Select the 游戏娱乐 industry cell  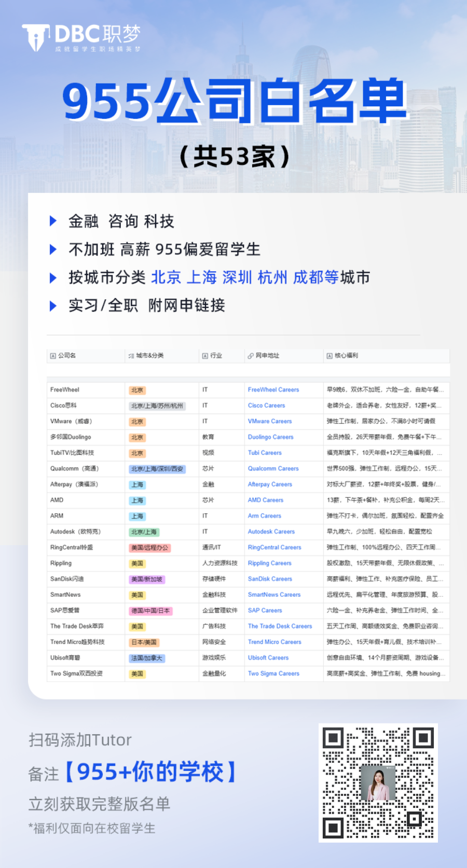click(222, 658)
